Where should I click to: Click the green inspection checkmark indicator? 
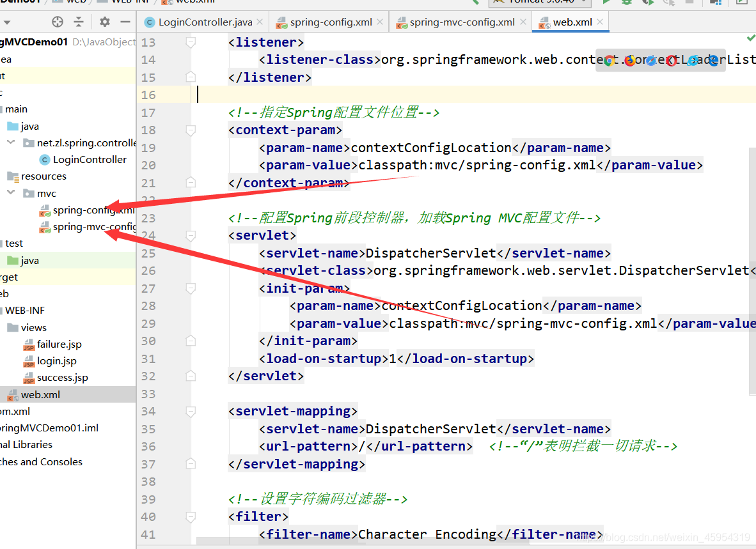tap(751, 38)
